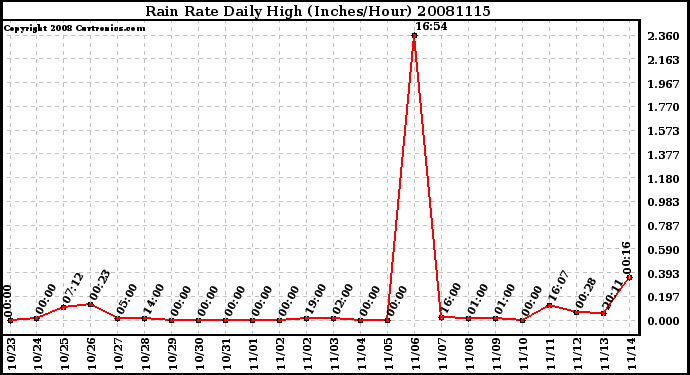The image size is (690, 375).
Task: Select the 11/03 x-axis date
Action: pos(335,353)
